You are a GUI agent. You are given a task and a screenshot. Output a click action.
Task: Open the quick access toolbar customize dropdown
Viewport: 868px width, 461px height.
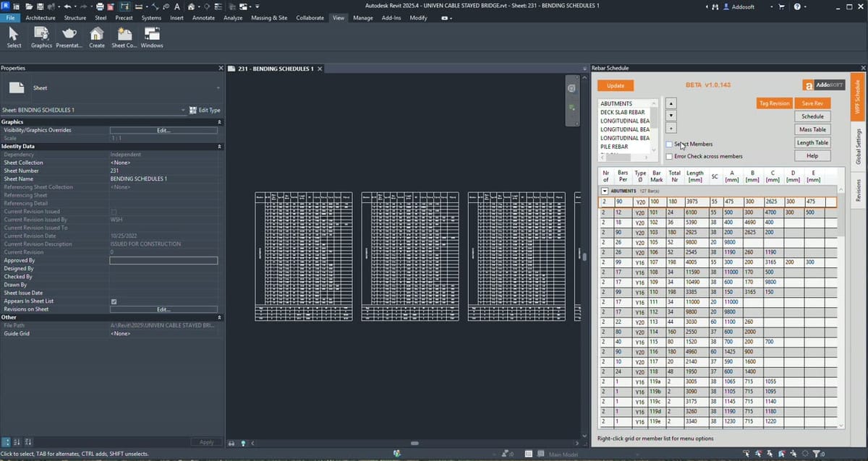coord(258,7)
